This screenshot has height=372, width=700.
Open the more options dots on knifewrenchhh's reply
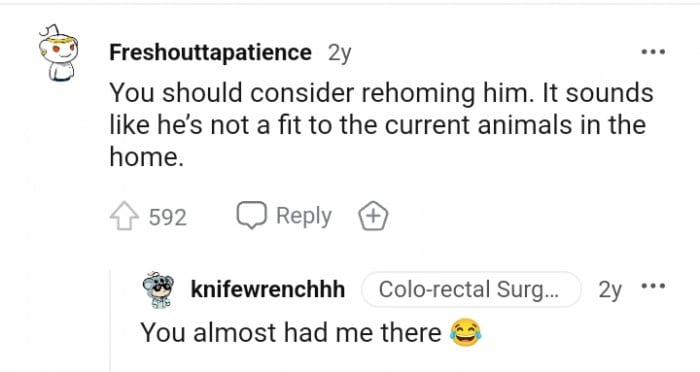[x=653, y=285]
